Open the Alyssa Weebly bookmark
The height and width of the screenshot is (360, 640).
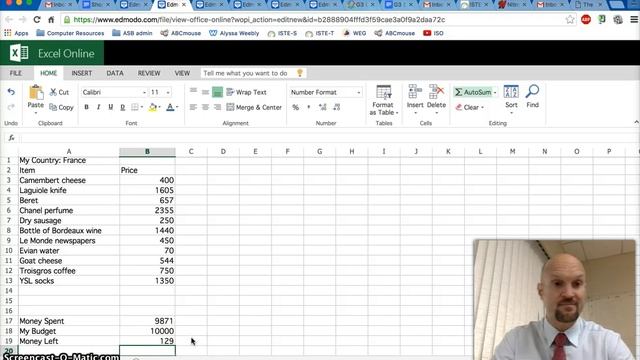click(x=234, y=33)
